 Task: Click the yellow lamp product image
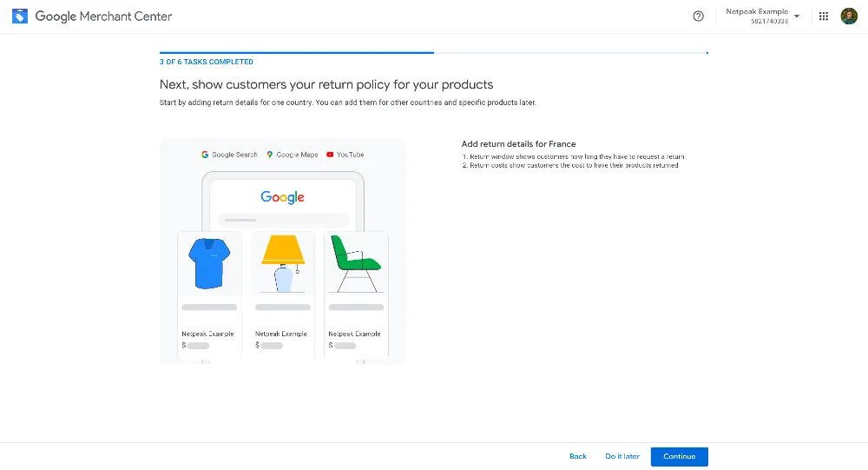[x=283, y=263]
